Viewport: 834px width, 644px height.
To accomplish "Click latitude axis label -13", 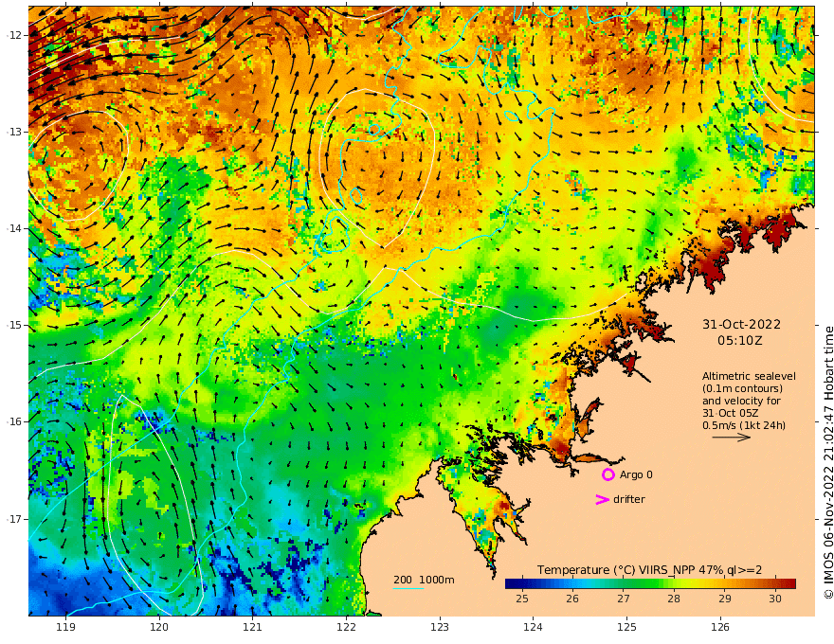I will pos(14,132).
